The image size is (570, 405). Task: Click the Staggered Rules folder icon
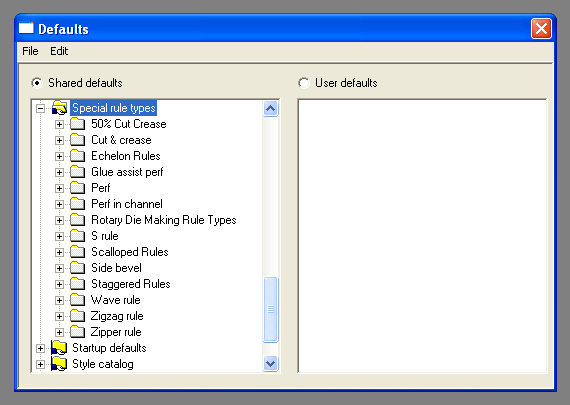[77, 284]
